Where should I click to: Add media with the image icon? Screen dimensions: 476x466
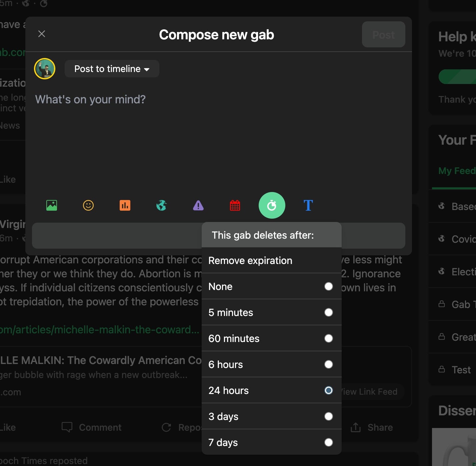pos(52,205)
